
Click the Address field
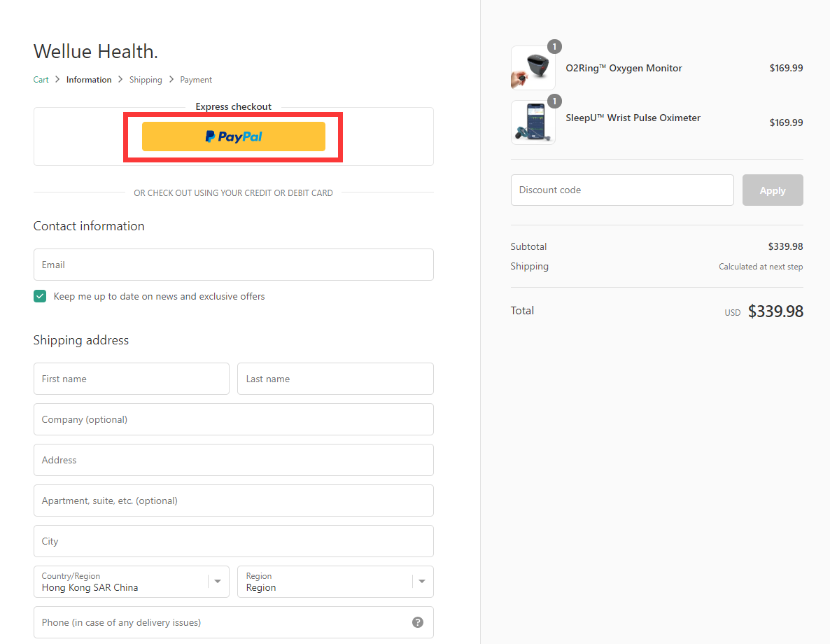coord(234,460)
